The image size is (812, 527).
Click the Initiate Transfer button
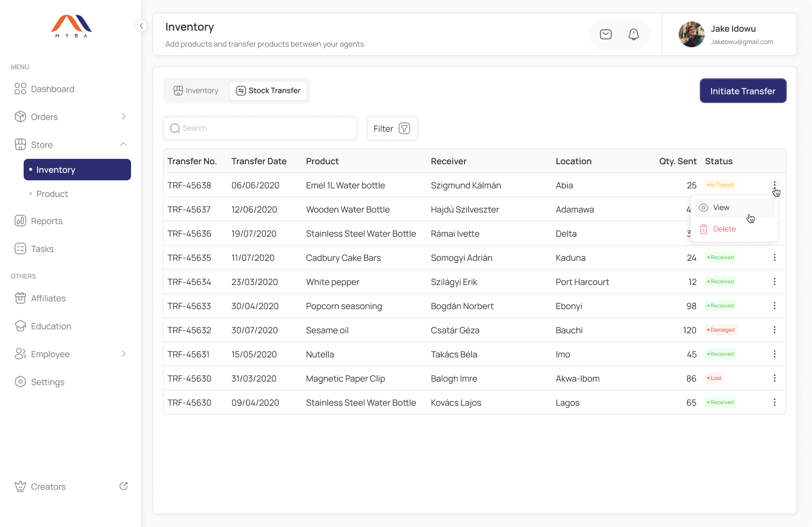point(743,91)
